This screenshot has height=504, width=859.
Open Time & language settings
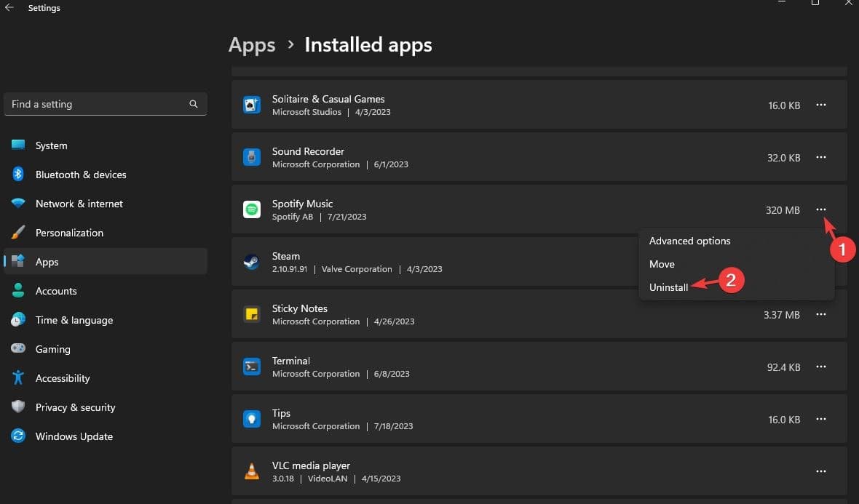pos(74,320)
